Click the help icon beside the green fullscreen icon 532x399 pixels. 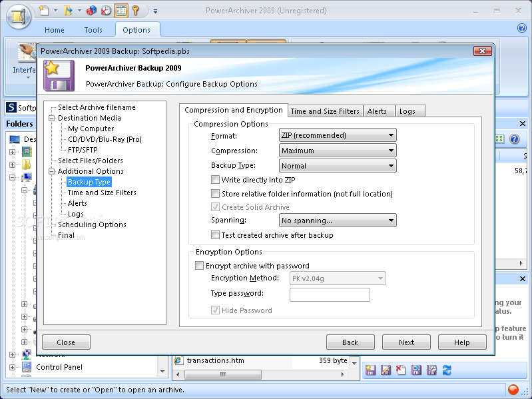click(515, 139)
